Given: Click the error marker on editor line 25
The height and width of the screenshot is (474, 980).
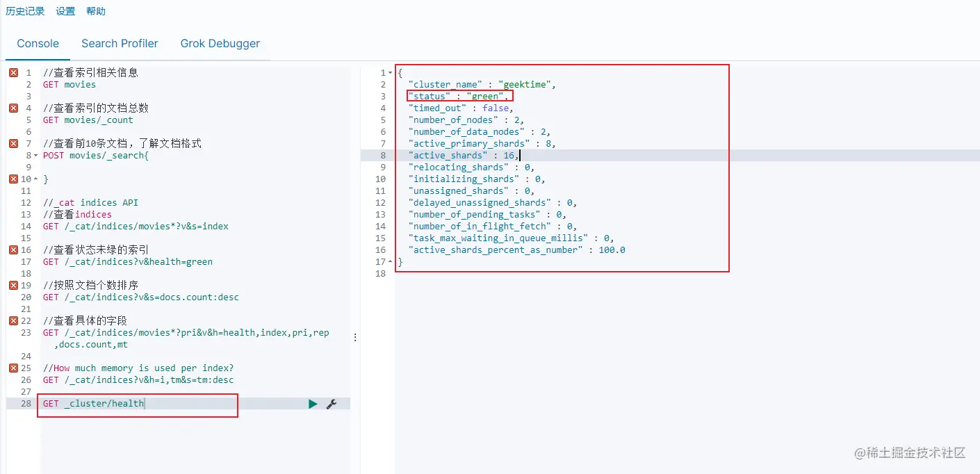Looking at the screenshot, I should (x=13, y=368).
